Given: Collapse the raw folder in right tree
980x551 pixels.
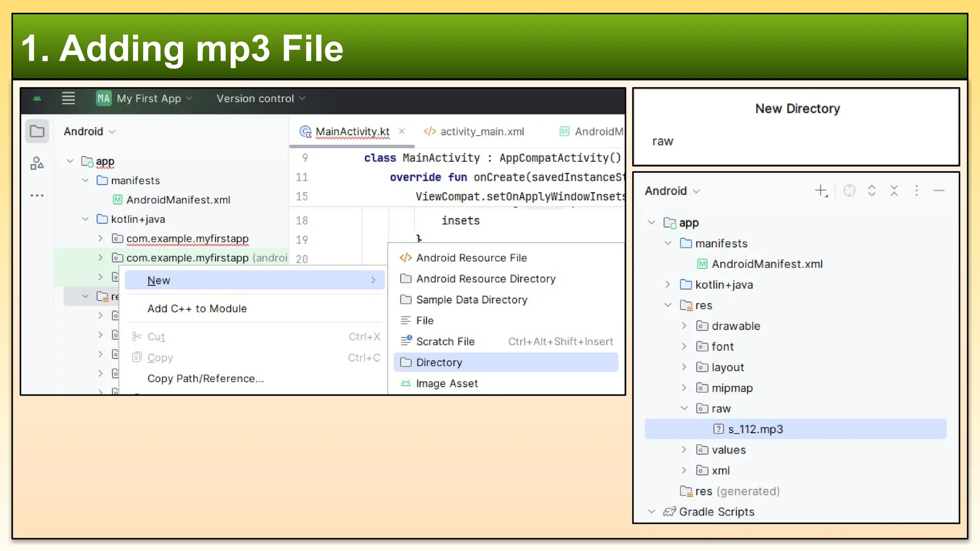Looking at the screenshot, I should [x=684, y=408].
